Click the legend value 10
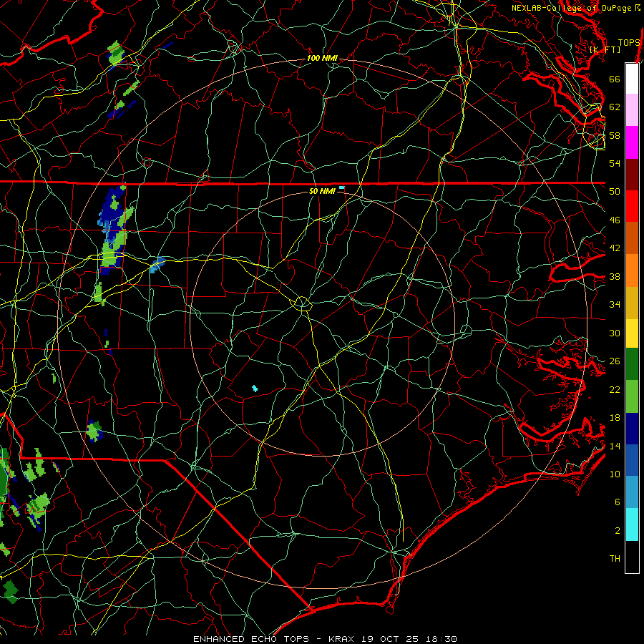Image resolution: width=644 pixels, height=644 pixels. click(615, 474)
